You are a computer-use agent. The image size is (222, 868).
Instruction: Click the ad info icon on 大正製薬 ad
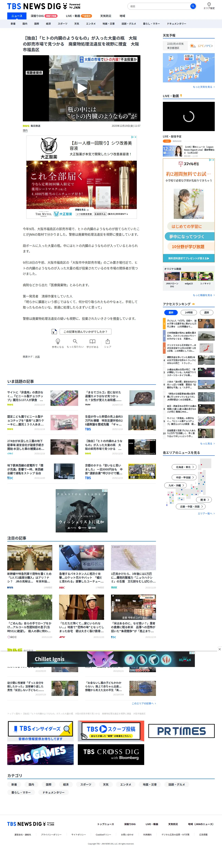coord(132,137)
